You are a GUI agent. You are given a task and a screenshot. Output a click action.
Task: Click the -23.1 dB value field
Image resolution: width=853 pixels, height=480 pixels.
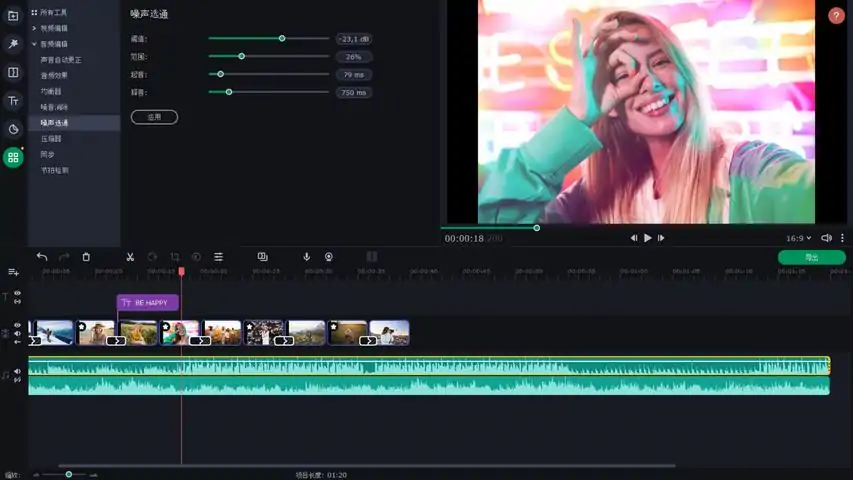[x=354, y=39]
